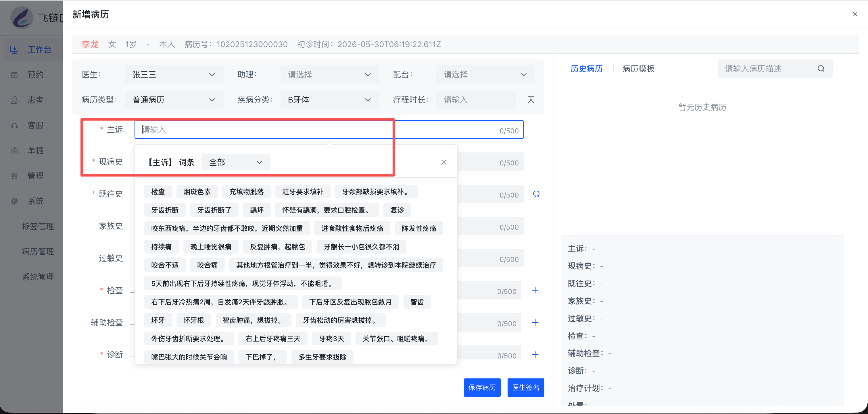This screenshot has width=868, height=414.
Task: Select the 外伤牙齿折断要求处理。 phrase tag
Action: 189,338
